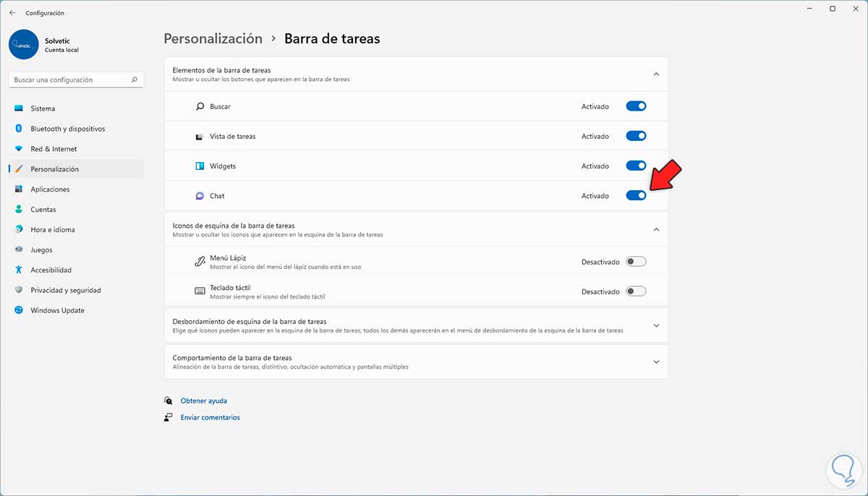Click the Privacidad y seguridad shield icon
The height and width of the screenshot is (496, 868).
coord(19,290)
